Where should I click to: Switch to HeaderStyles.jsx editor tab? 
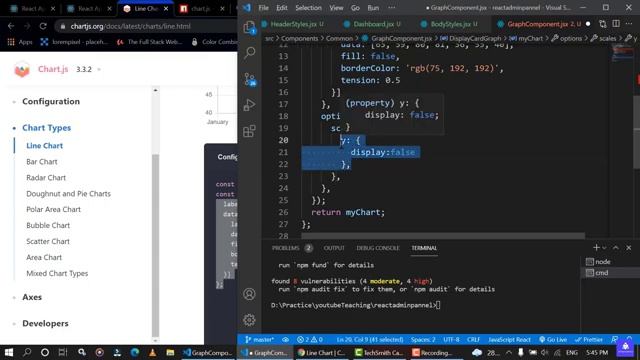tap(293, 24)
